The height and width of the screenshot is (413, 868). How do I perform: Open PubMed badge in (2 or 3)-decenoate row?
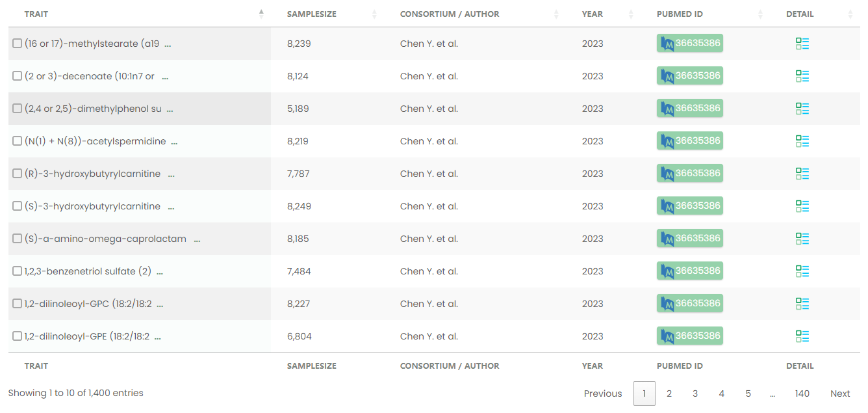[x=690, y=75]
